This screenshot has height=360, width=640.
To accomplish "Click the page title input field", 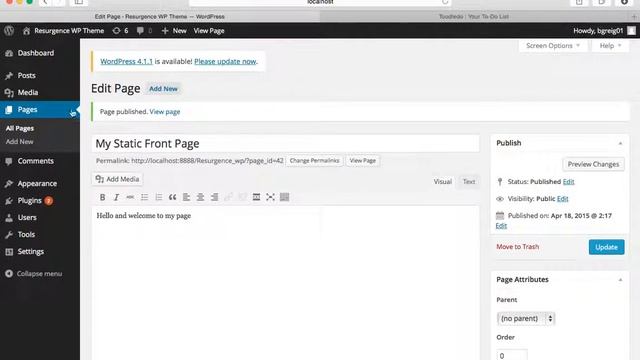I will point(285,144).
